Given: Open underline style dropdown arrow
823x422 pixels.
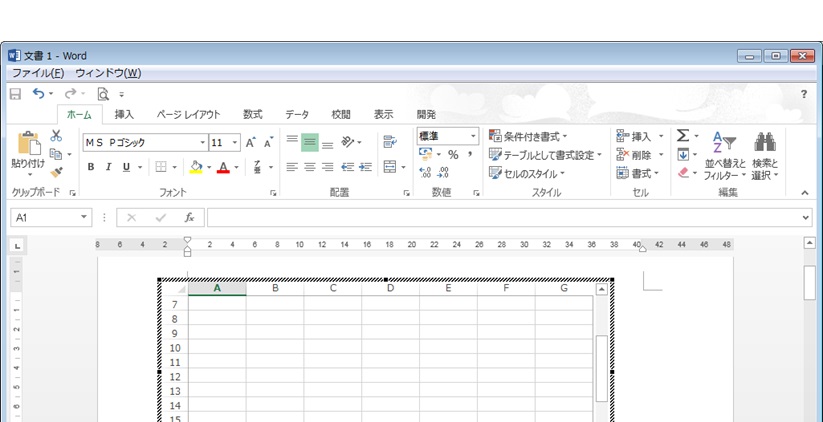Looking at the screenshot, I should 140,167.
